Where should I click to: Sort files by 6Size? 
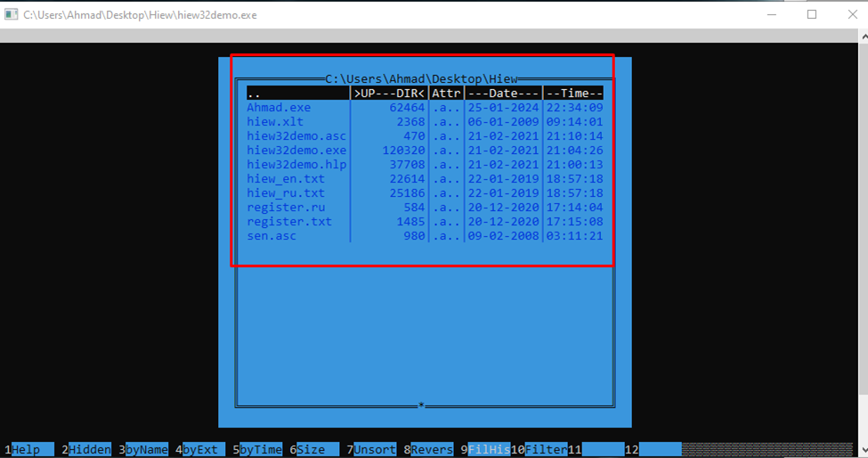(x=314, y=449)
